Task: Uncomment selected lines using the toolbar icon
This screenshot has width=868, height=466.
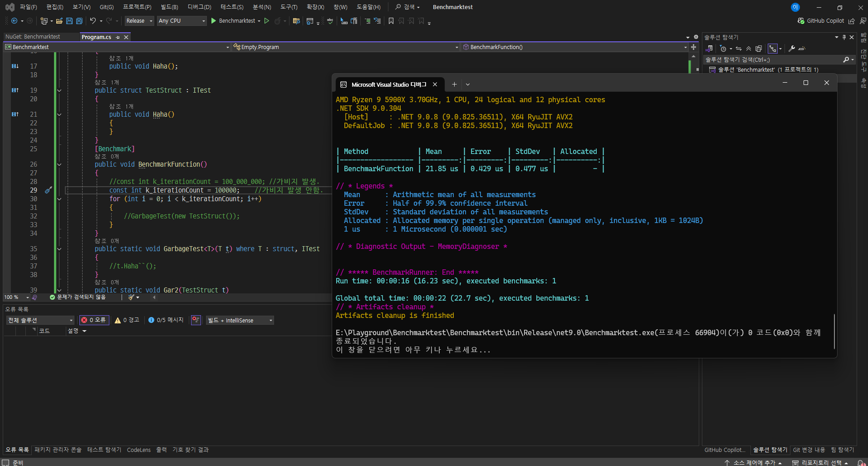Action: point(377,21)
